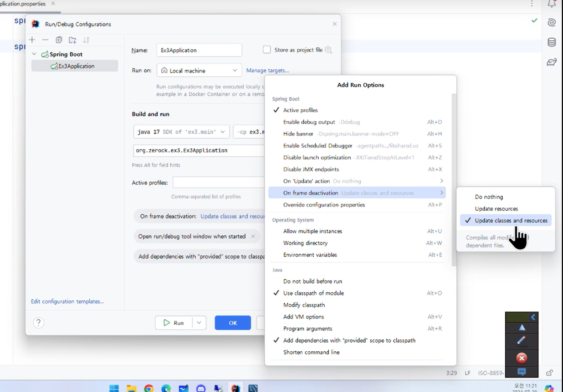The width and height of the screenshot is (563, 392).
Task: Select Update classes and resources
Action: click(x=506, y=221)
